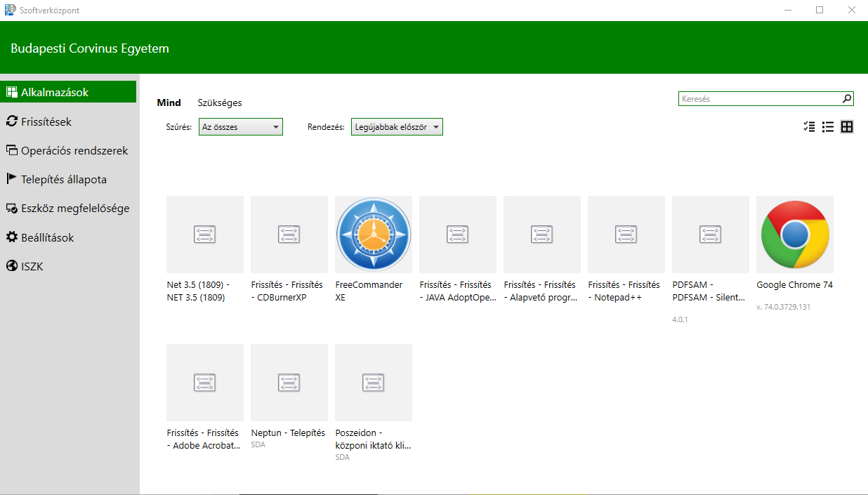The width and height of the screenshot is (868, 495).
Task: Go to Telepítés állapota page
Action: (70, 179)
